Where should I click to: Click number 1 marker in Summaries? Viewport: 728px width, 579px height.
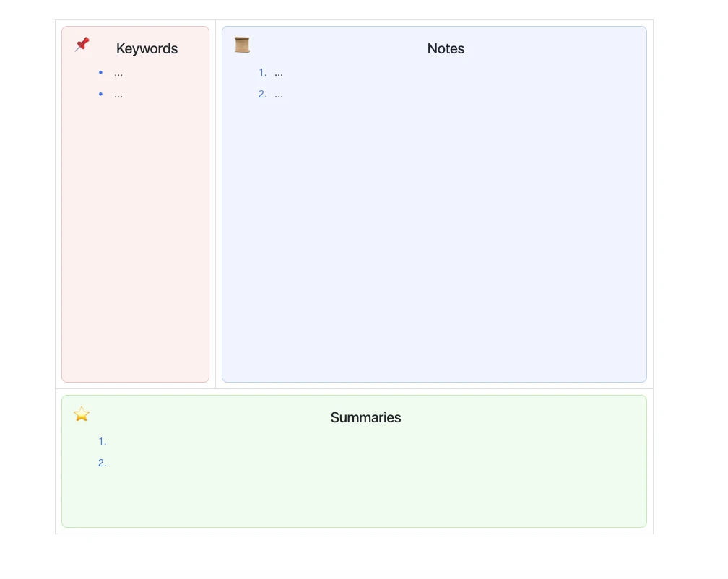(x=103, y=442)
